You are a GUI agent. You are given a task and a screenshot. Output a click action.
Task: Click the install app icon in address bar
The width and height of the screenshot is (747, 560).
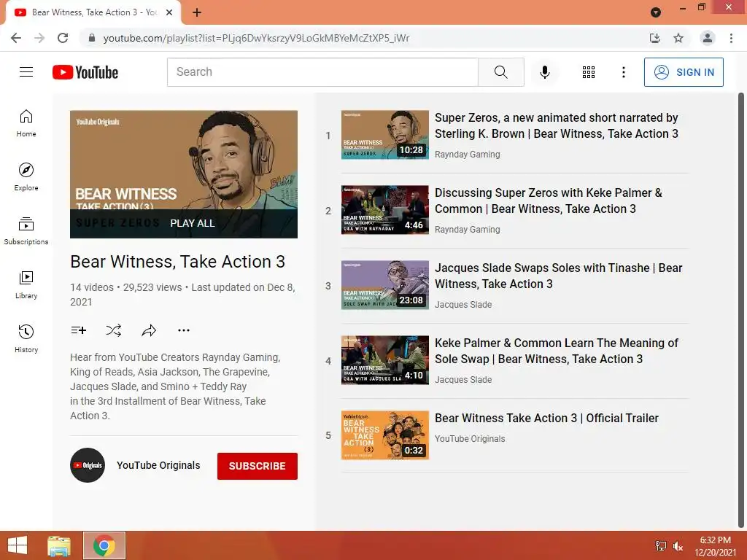click(x=655, y=38)
